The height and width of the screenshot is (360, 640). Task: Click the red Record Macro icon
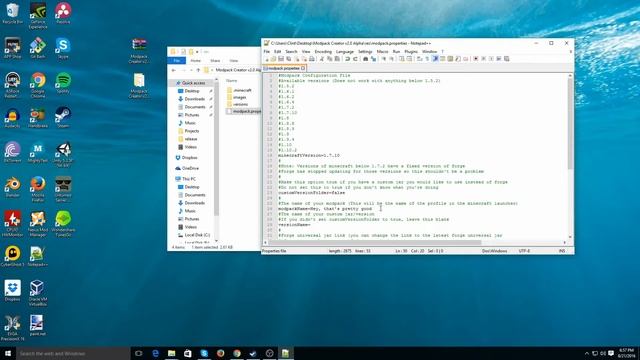[x=476, y=59]
